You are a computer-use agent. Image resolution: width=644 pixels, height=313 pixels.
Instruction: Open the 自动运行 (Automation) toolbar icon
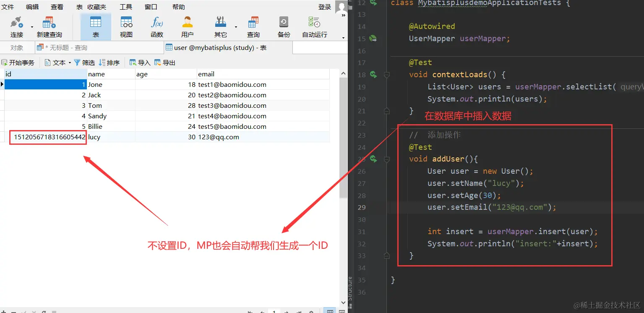point(315,27)
